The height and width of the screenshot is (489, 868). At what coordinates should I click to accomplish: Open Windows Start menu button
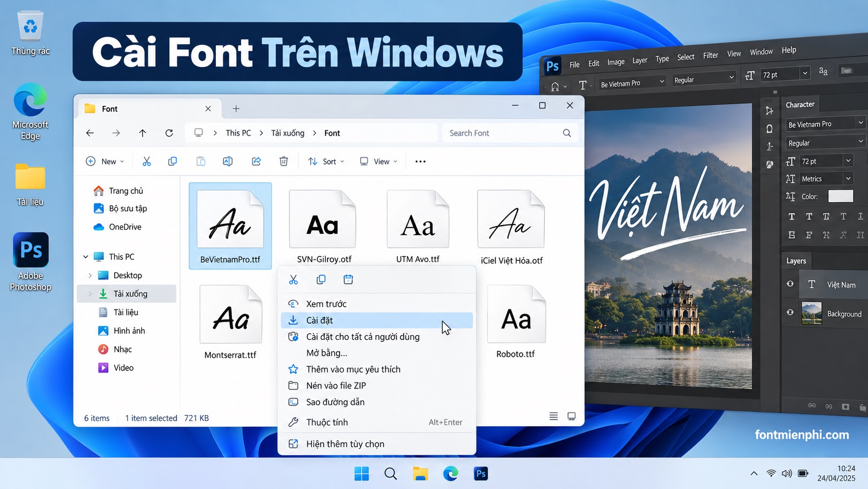[x=362, y=473]
